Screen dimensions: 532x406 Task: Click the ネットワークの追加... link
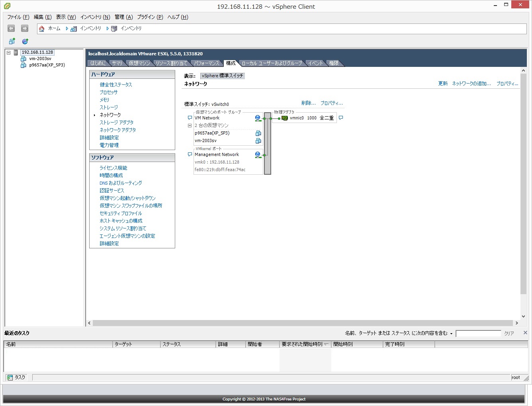click(x=471, y=84)
